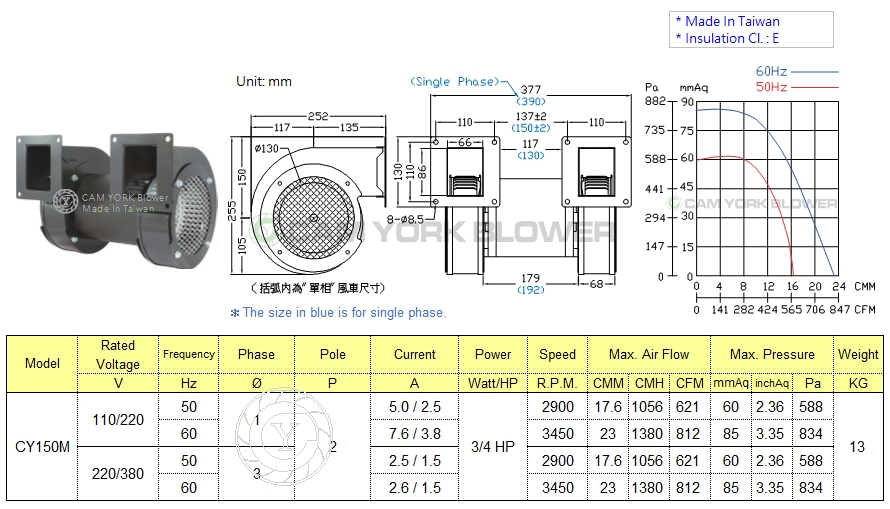This screenshot has height=509, width=890.
Task: Click the Speed column header
Action: point(557,355)
